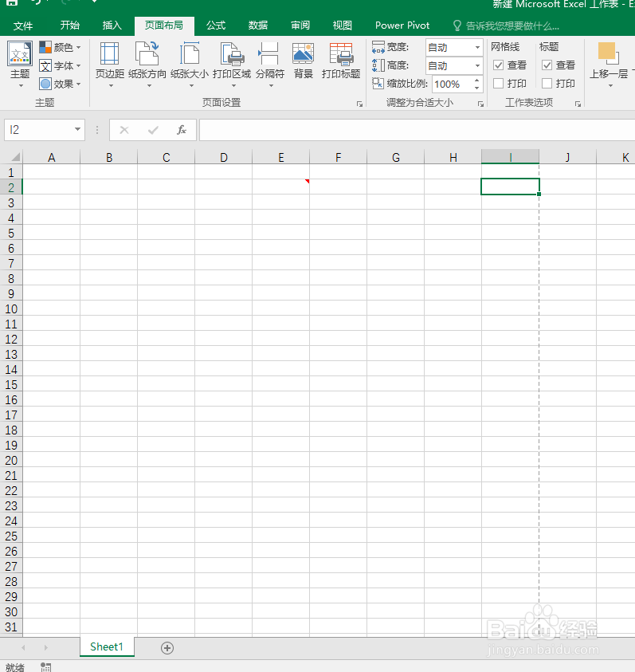Click the 上移一层 bring forward icon
635x672 pixels.
[x=609, y=54]
